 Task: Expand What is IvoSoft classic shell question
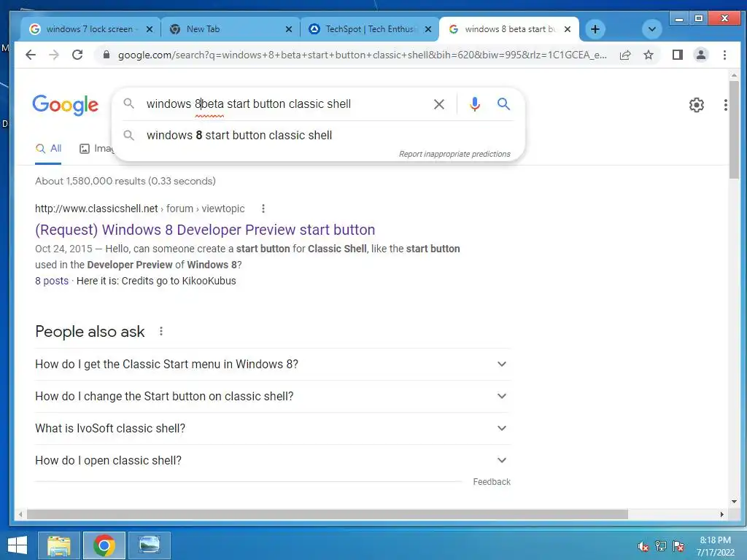coord(273,428)
